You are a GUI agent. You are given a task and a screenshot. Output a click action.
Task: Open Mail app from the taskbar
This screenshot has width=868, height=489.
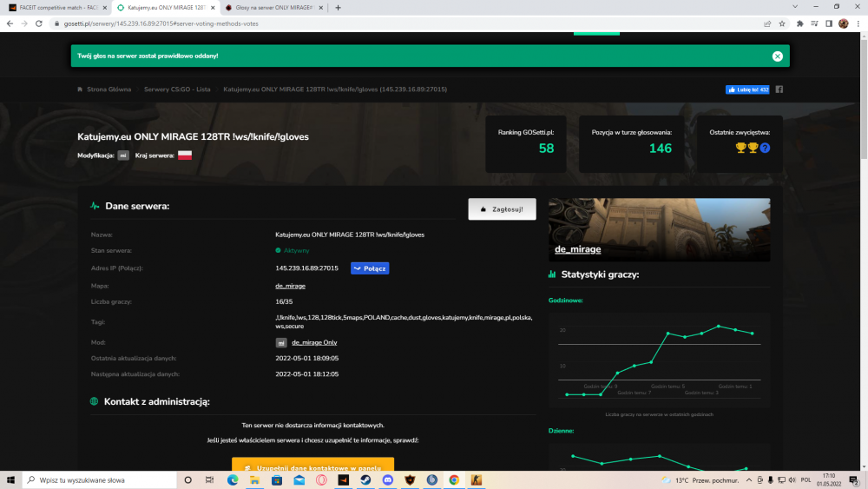pos(299,480)
